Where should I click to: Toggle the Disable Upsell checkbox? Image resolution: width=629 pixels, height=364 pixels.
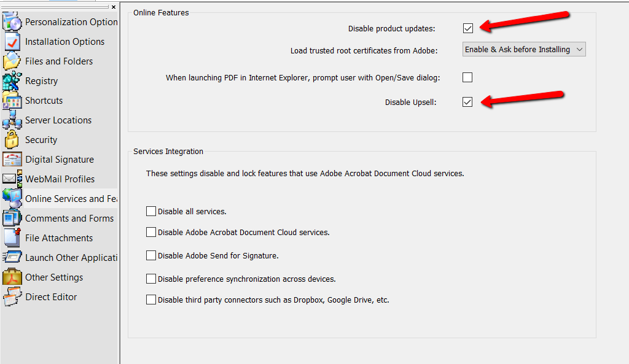468,102
